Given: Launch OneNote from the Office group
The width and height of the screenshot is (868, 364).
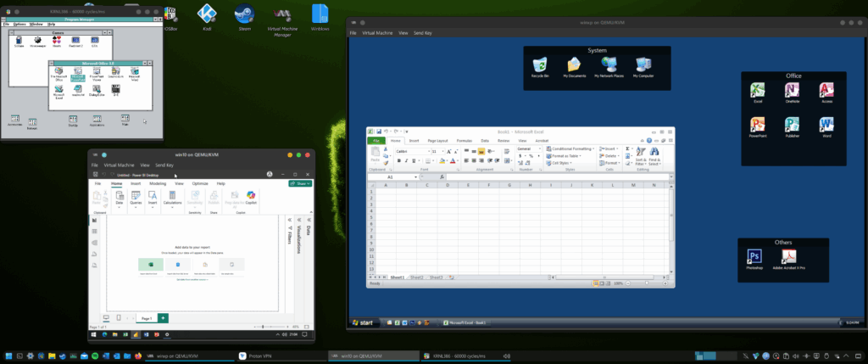Looking at the screenshot, I should pyautogui.click(x=793, y=92).
